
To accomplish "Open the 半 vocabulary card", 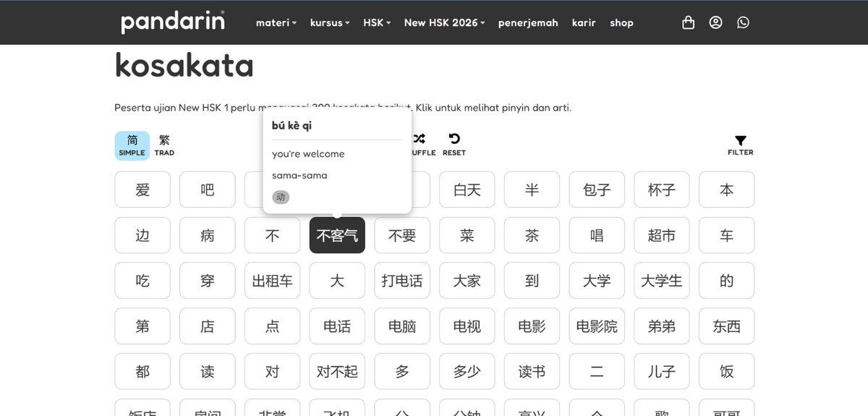I will 532,190.
